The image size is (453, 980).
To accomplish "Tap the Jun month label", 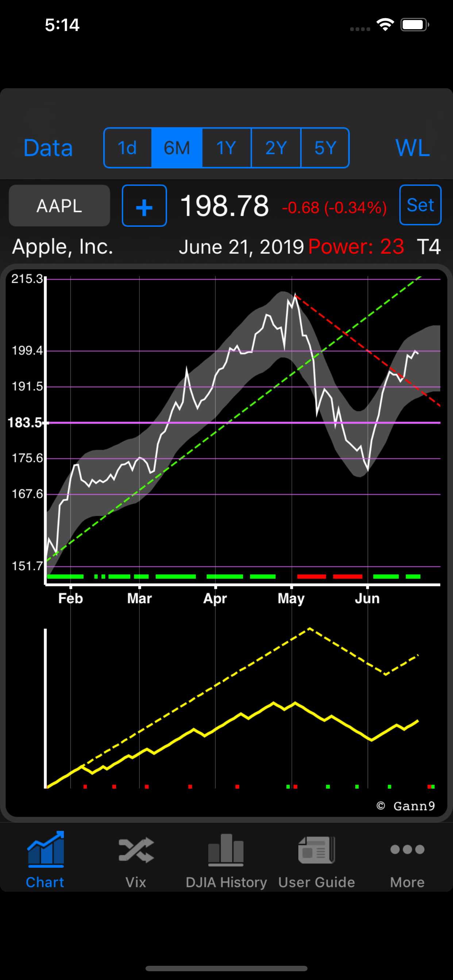I will click(367, 598).
